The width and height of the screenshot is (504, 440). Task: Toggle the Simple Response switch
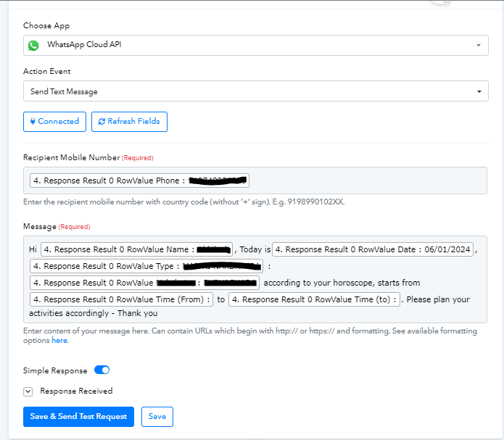point(102,370)
